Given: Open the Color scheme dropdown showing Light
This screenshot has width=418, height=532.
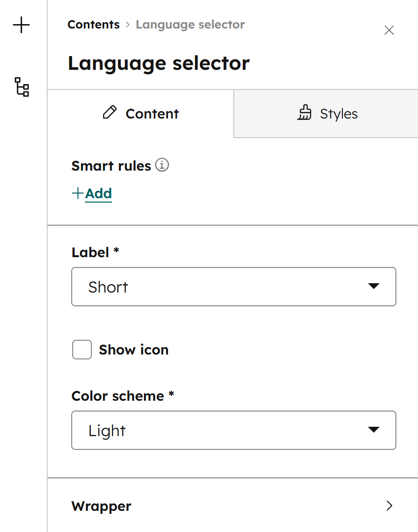Looking at the screenshot, I should coord(234,430).
